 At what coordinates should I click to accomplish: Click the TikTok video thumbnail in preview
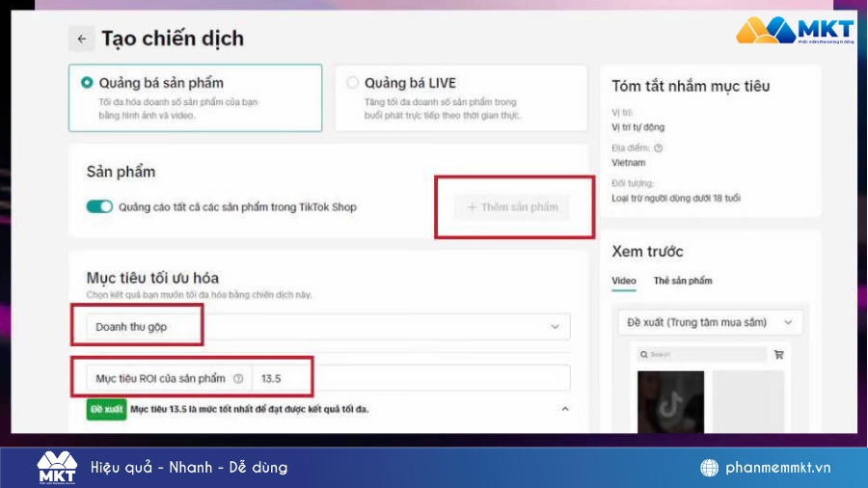point(670,401)
